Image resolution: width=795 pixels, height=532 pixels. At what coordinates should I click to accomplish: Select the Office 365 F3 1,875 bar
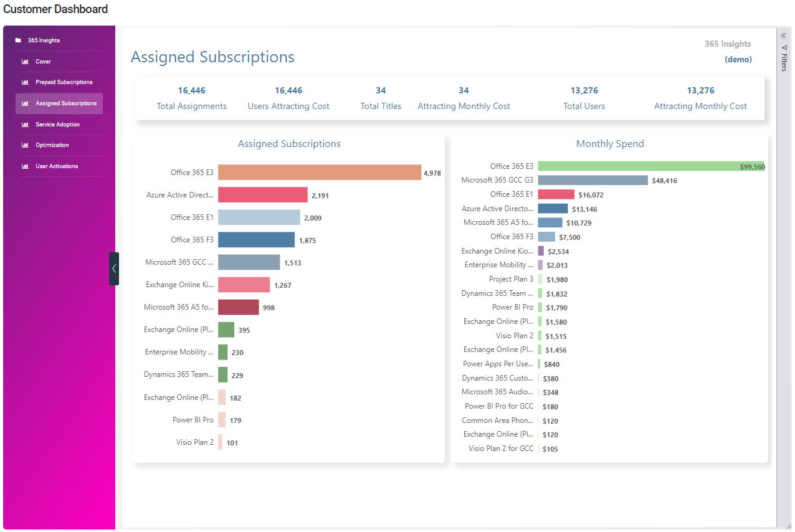(x=256, y=240)
